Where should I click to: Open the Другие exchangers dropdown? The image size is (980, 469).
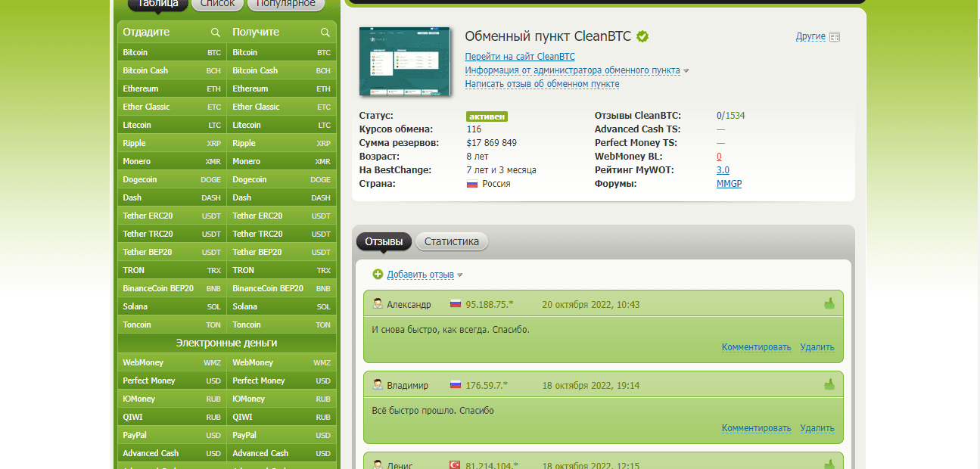pyautogui.click(x=810, y=36)
